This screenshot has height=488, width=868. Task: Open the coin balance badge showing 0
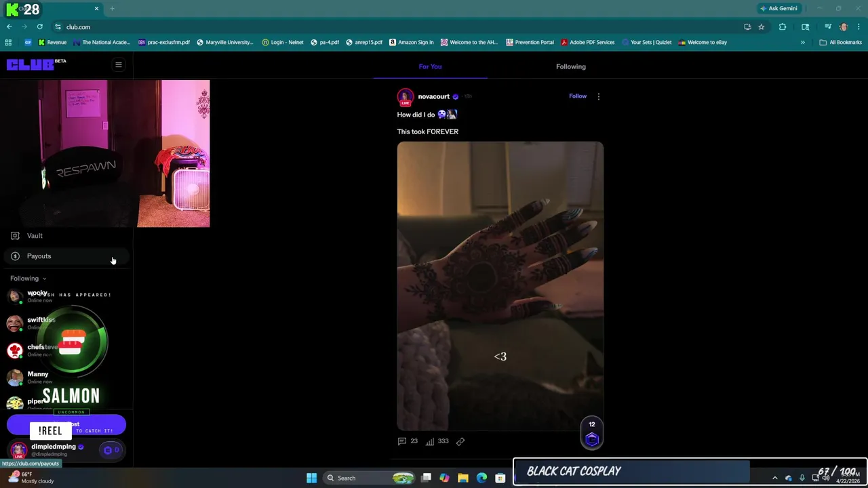click(111, 450)
